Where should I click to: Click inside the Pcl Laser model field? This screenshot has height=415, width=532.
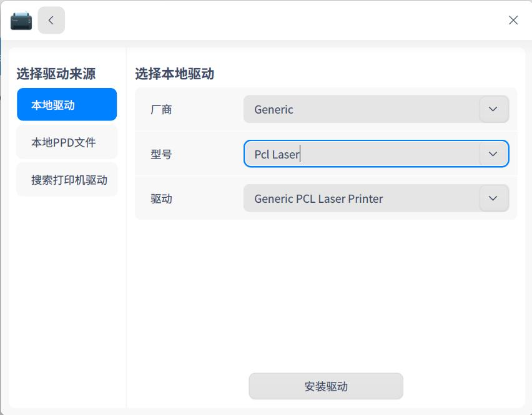click(x=362, y=154)
